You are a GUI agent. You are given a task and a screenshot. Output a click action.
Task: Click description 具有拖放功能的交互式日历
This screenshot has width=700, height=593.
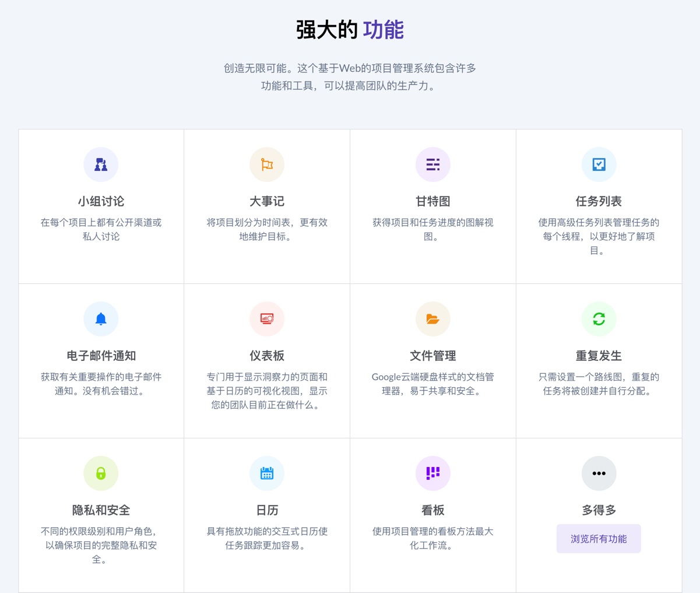coord(267,538)
